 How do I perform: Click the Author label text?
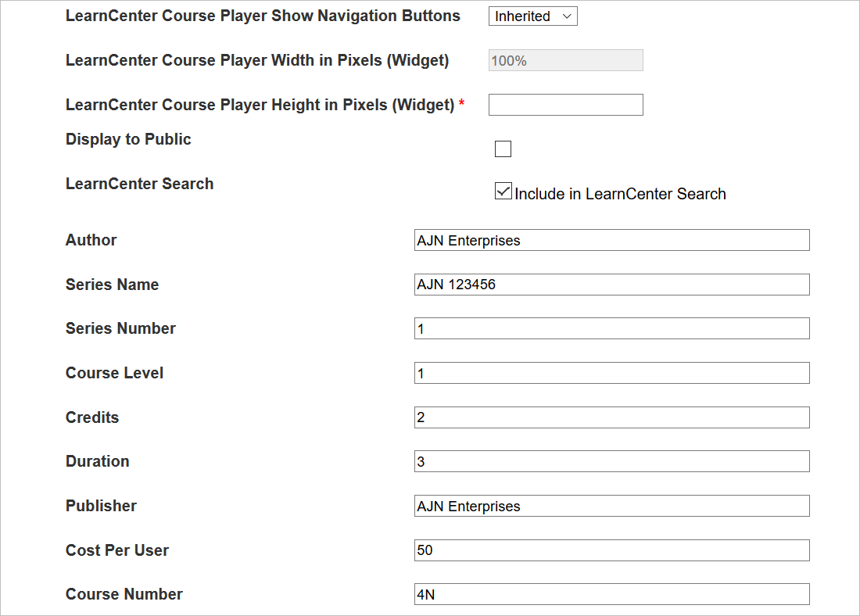point(91,240)
